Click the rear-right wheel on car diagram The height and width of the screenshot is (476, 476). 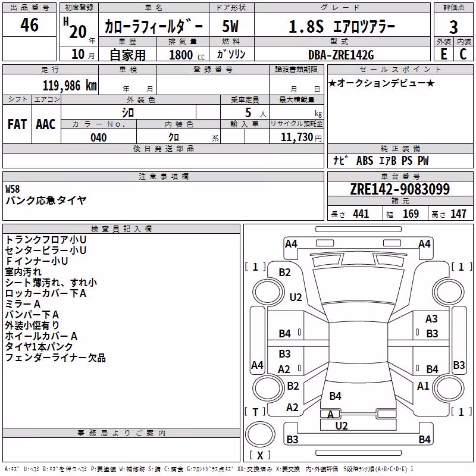click(449, 388)
